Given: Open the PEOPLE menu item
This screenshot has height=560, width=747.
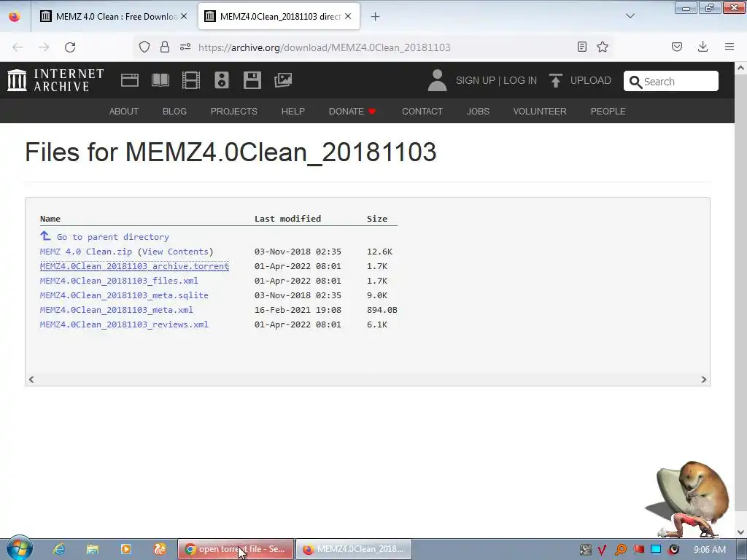Looking at the screenshot, I should (608, 111).
